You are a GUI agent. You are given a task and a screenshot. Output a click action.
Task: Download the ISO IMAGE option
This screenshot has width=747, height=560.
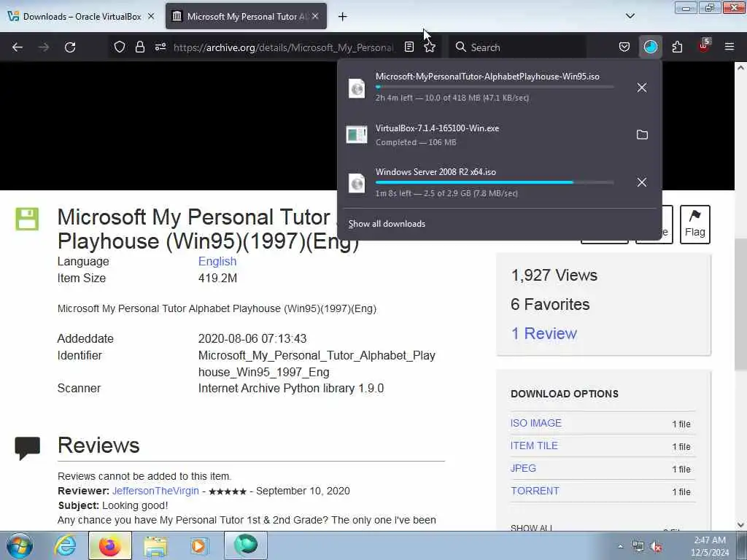point(536,423)
